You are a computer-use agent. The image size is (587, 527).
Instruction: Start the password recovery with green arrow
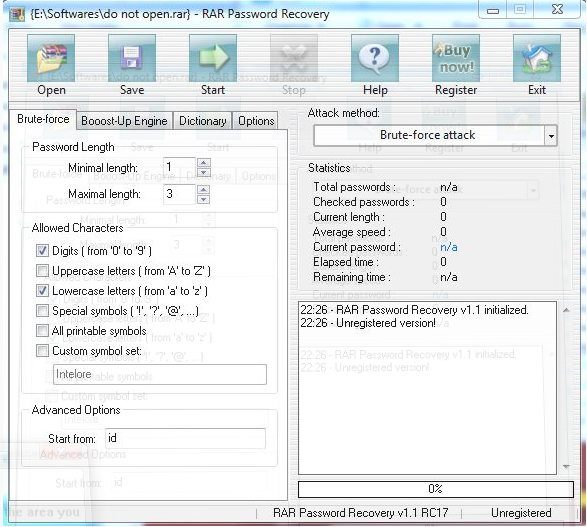(x=213, y=58)
